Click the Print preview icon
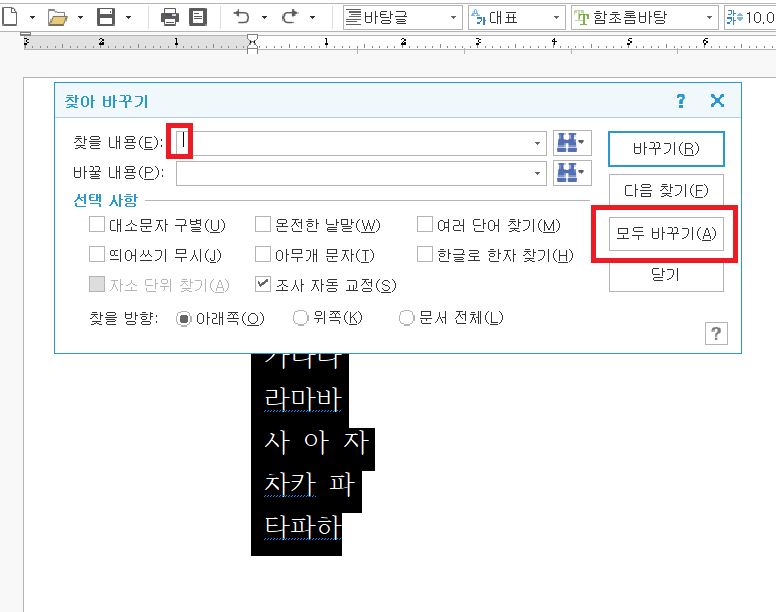776x612 pixels. pos(198,17)
